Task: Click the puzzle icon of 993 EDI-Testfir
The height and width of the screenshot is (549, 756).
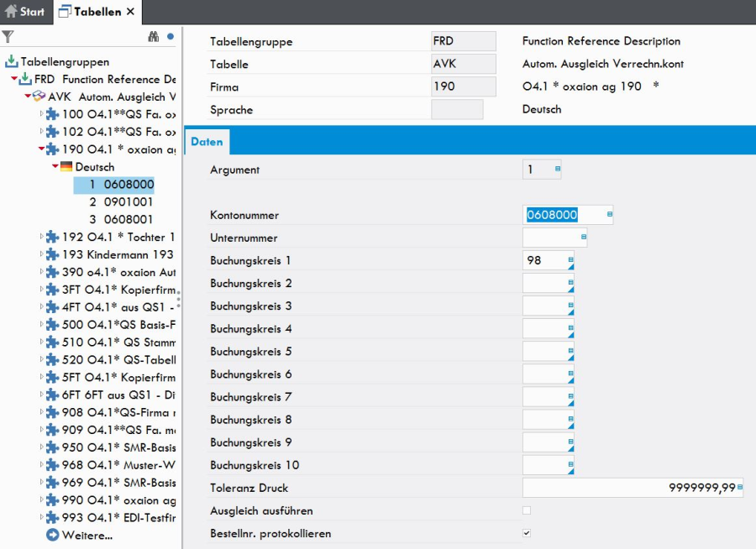Action: click(53, 518)
